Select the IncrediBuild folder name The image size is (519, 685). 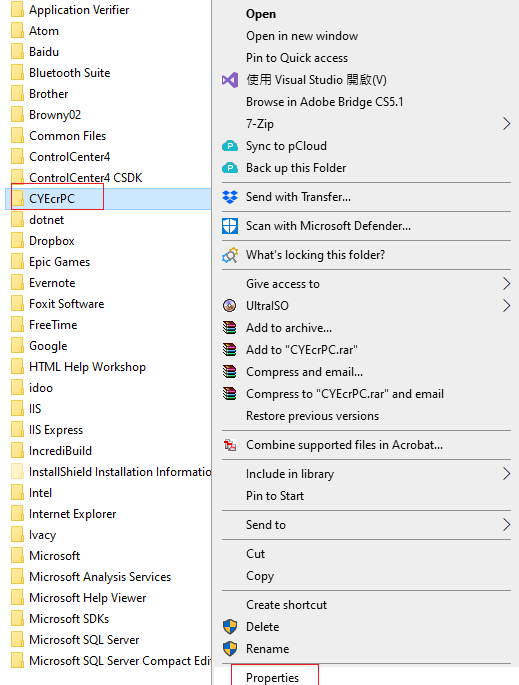tap(60, 451)
